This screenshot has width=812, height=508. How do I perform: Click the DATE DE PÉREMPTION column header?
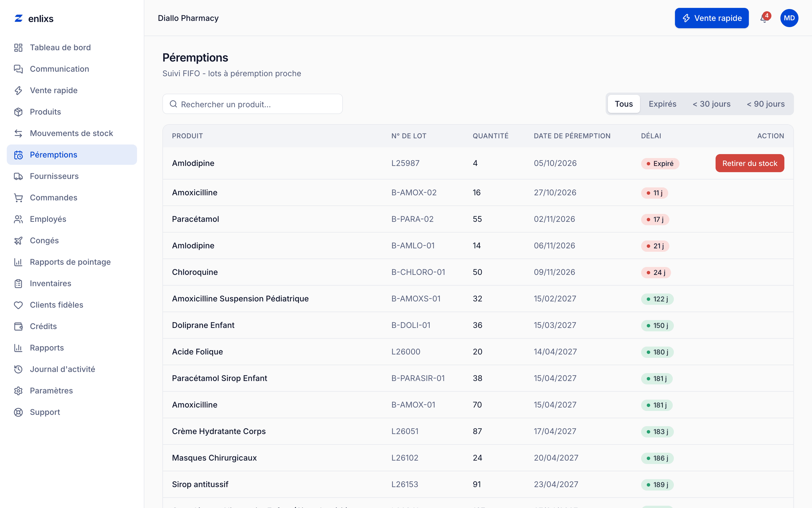click(x=572, y=136)
